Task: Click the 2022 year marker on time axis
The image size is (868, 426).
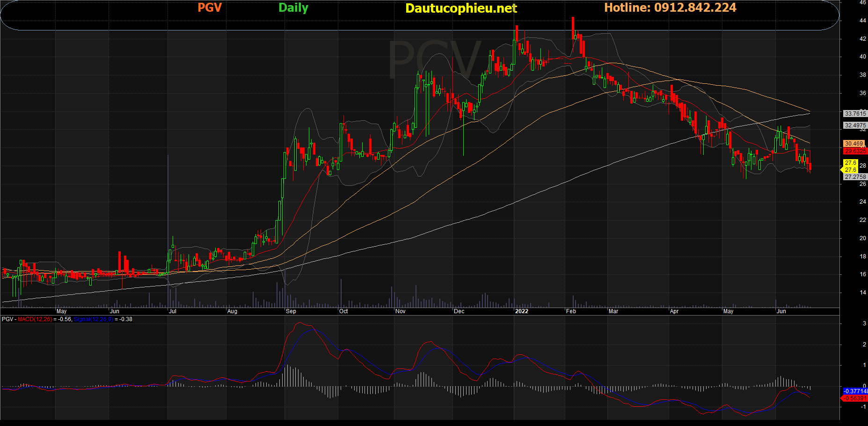Action: 521,311
